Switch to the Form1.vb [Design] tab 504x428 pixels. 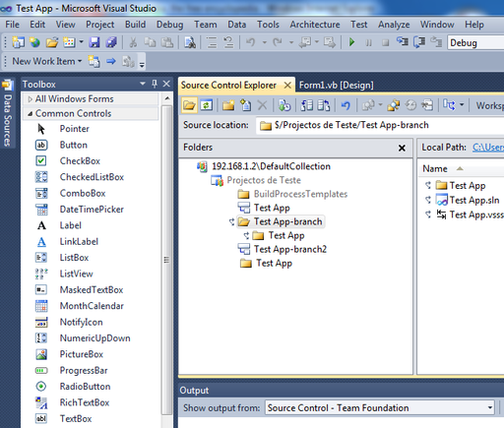(336, 86)
